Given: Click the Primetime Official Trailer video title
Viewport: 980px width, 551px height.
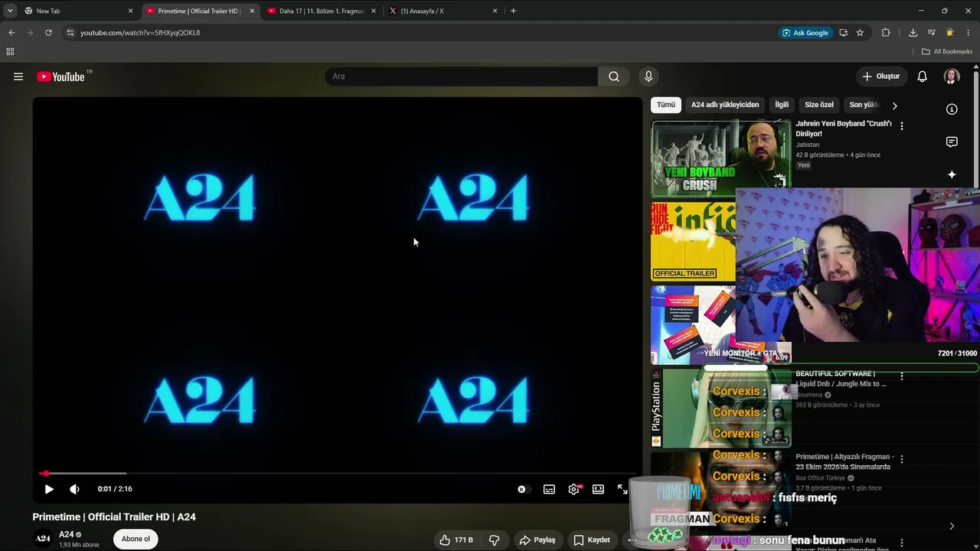Looking at the screenshot, I should (114, 517).
